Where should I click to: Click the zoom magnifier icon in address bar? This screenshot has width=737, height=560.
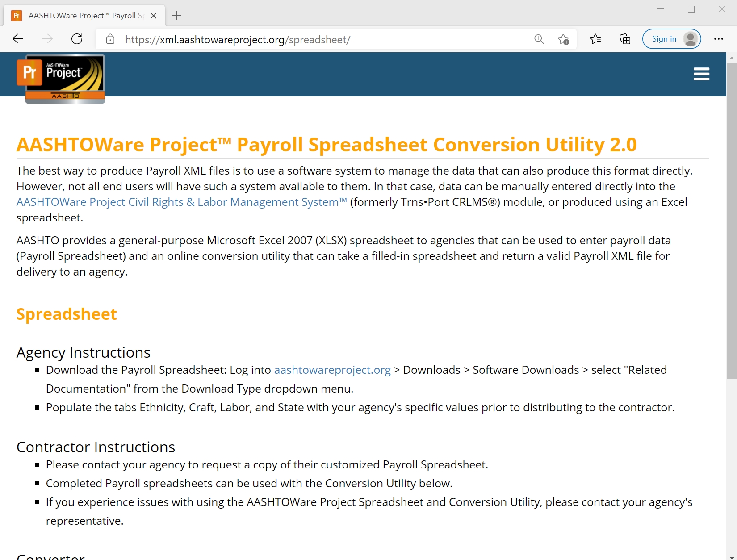tap(539, 39)
